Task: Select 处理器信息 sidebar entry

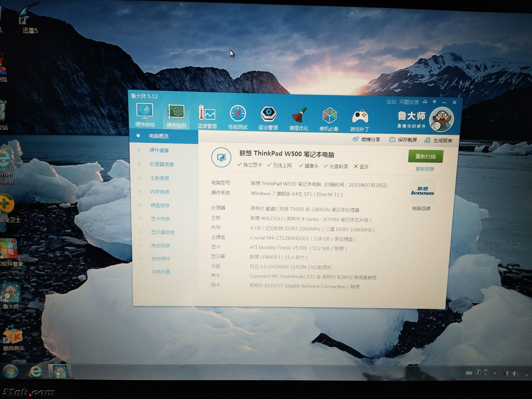Action: 161,164
